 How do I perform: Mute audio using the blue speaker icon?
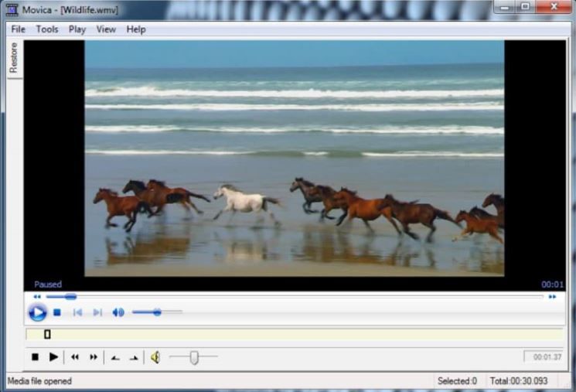point(118,312)
